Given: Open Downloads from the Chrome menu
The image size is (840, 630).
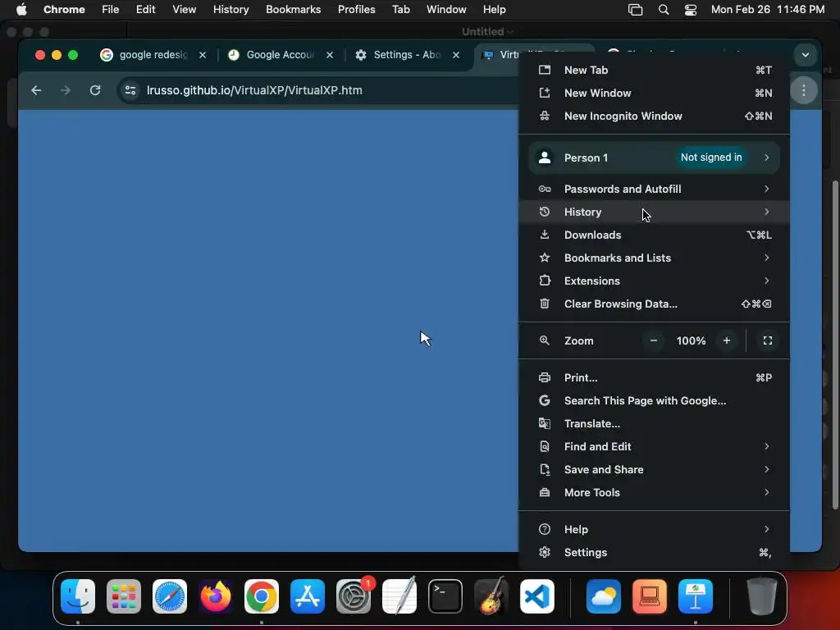Looking at the screenshot, I should coord(654,235).
